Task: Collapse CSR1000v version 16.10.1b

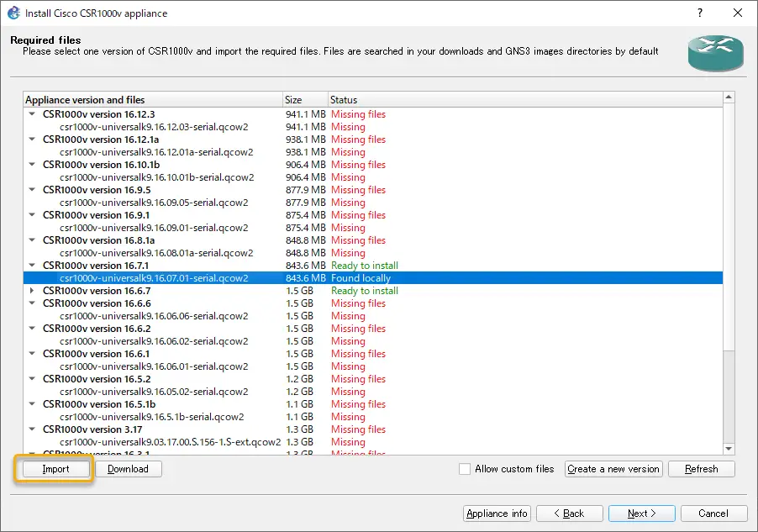Action: [x=32, y=165]
